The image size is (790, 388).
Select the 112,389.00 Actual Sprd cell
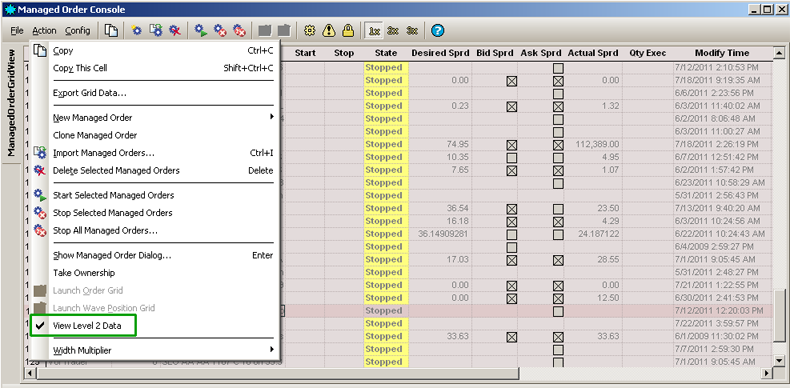(593, 145)
